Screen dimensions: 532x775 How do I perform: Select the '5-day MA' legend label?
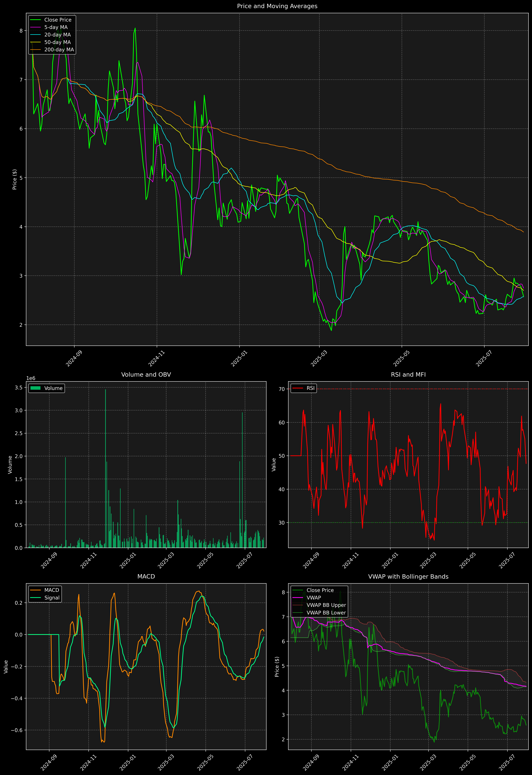pyautogui.click(x=56, y=27)
